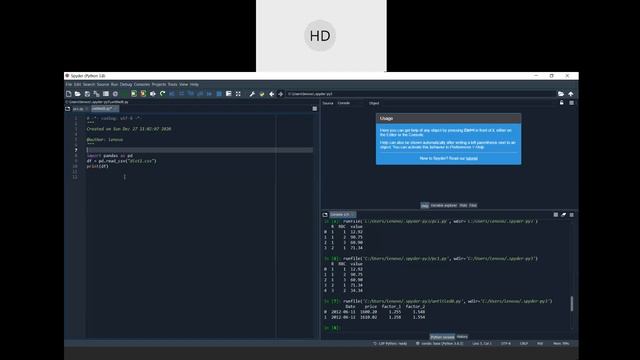Save all files toolbar icon
The width and height of the screenshot is (640, 360).
(96, 94)
